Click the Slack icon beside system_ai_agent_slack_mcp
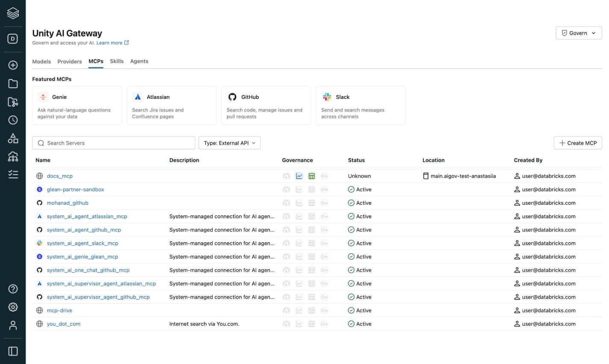The height and width of the screenshot is (364, 609). coord(39,243)
